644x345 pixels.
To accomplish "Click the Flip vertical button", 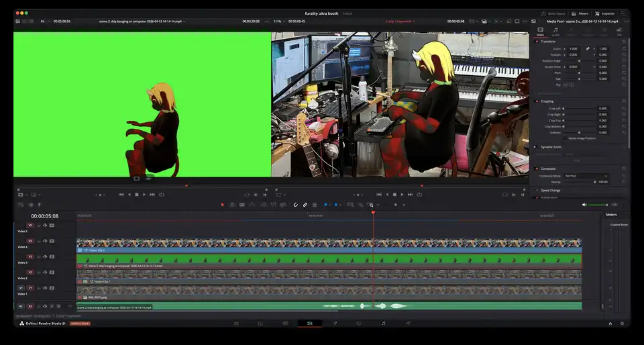I will [572, 85].
